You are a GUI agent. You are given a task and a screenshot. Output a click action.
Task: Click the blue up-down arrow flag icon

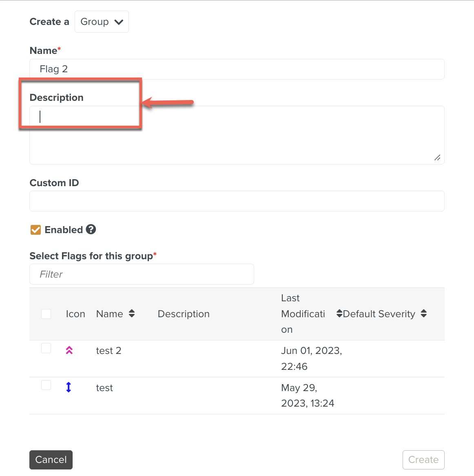pyautogui.click(x=69, y=387)
